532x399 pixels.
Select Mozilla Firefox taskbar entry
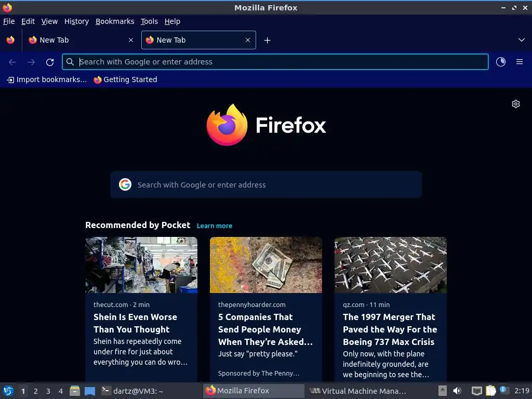pyautogui.click(x=254, y=391)
